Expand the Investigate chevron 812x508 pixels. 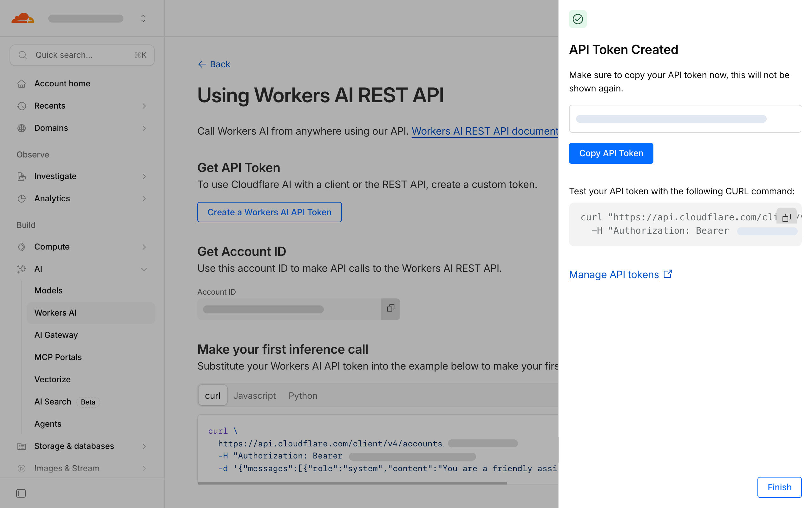pos(144,177)
